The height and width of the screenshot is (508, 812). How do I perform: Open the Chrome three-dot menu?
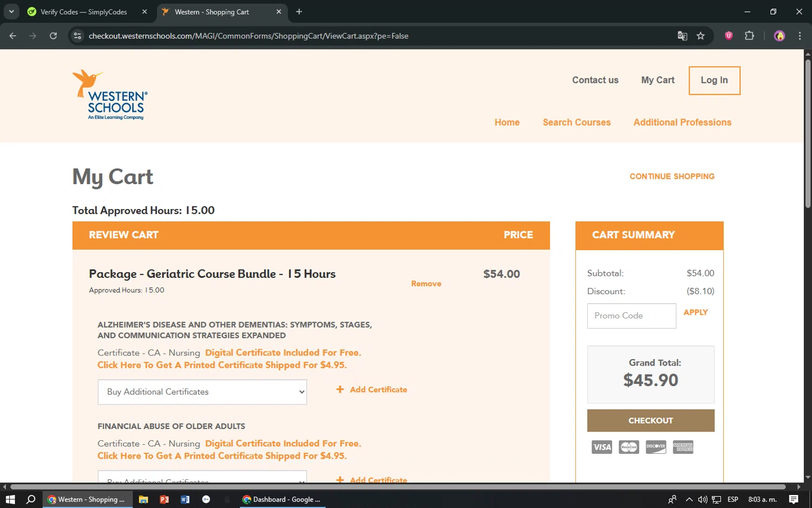(x=800, y=36)
